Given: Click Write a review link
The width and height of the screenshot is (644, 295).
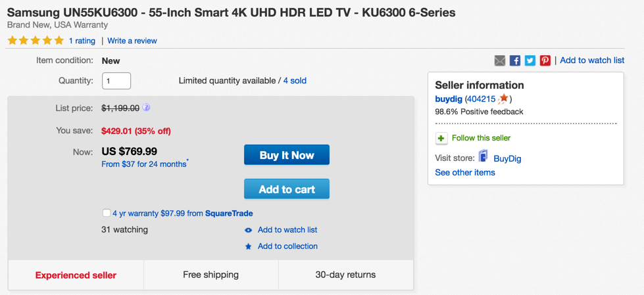Looking at the screenshot, I should point(132,41).
